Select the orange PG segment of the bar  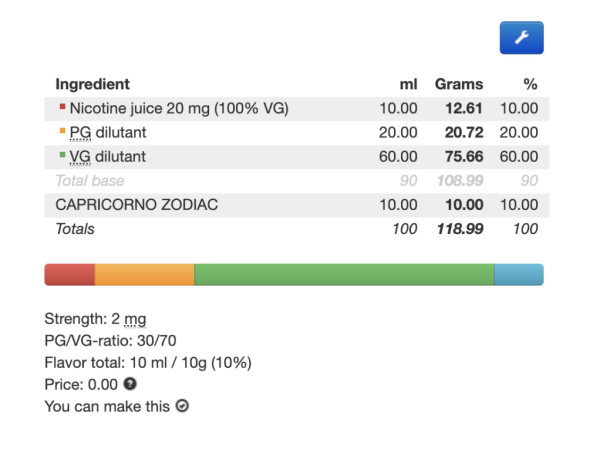[x=145, y=275]
